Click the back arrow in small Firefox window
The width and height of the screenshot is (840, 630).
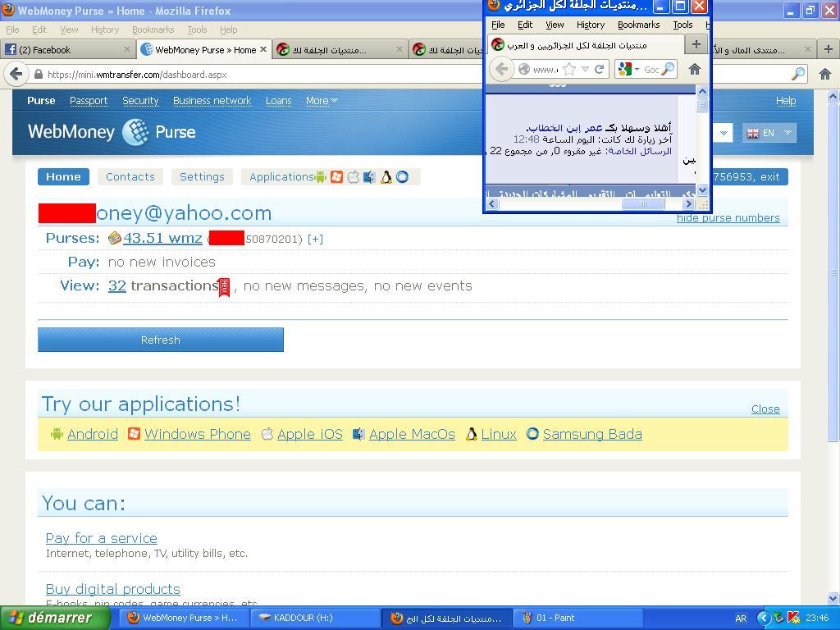click(x=501, y=69)
